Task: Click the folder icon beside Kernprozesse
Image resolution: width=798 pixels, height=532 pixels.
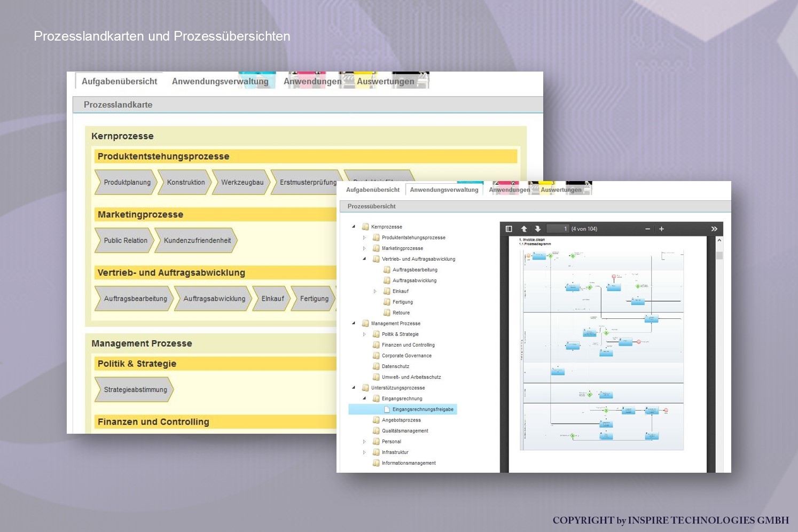Action: [365, 227]
